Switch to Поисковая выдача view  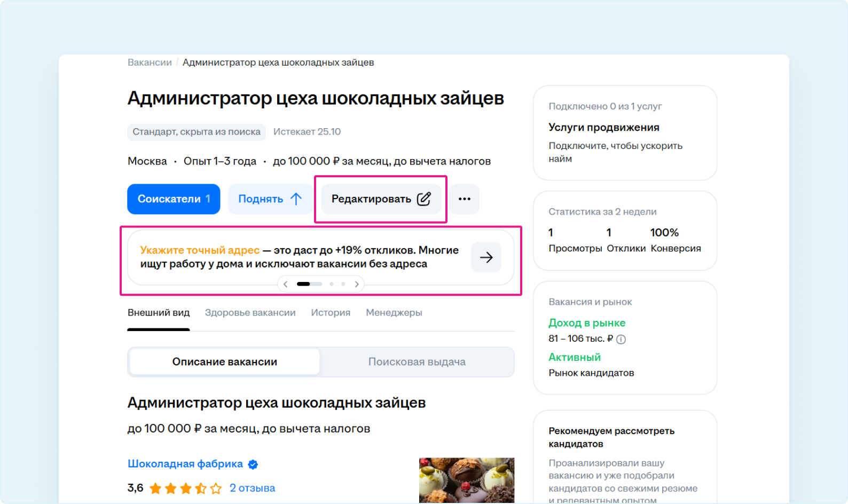417,362
